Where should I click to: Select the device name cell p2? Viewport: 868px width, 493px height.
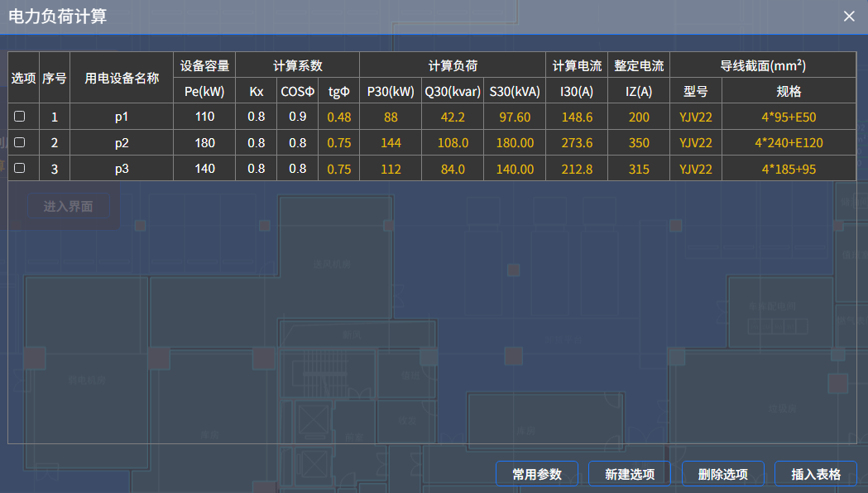pyautogui.click(x=122, y=143)
